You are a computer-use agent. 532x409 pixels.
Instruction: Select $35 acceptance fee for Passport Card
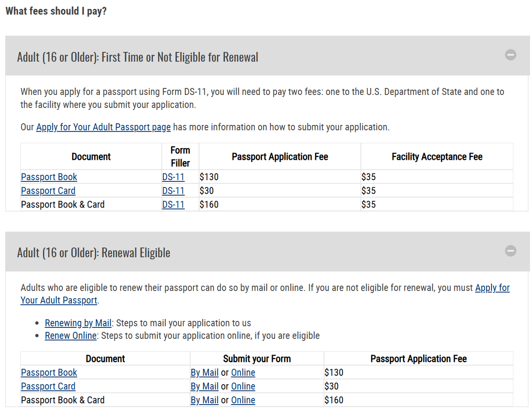coord(368,191)
